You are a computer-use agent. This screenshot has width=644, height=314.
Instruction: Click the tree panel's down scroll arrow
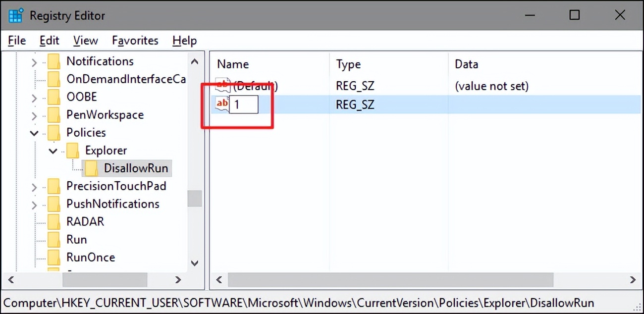point(195,263)
